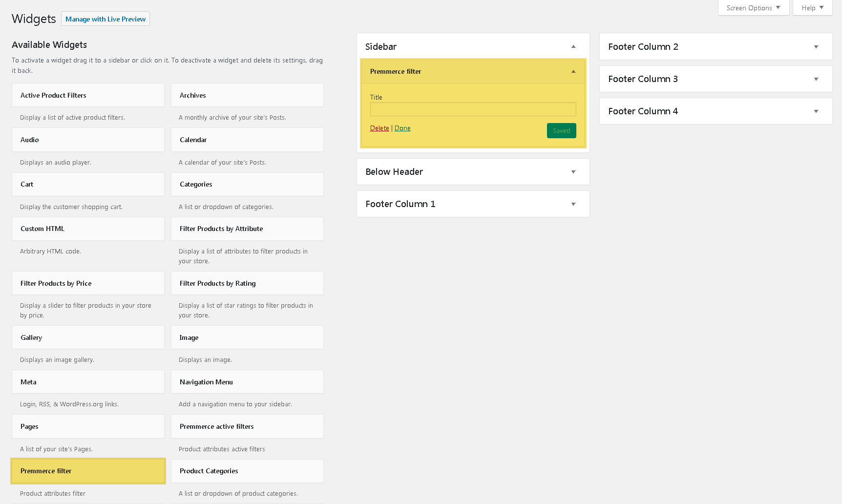
Task: Click the Premmerce filter title in Sidebar
Action: [396, 71]
